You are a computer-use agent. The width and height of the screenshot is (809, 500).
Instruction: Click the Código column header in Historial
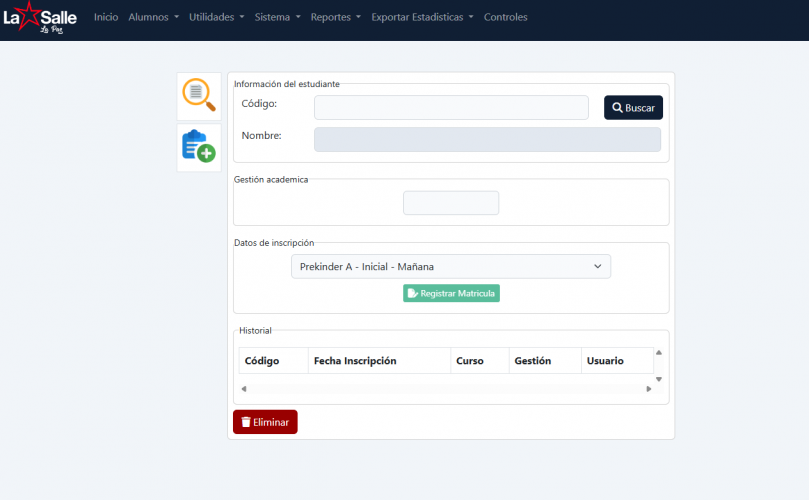point(273,361)
